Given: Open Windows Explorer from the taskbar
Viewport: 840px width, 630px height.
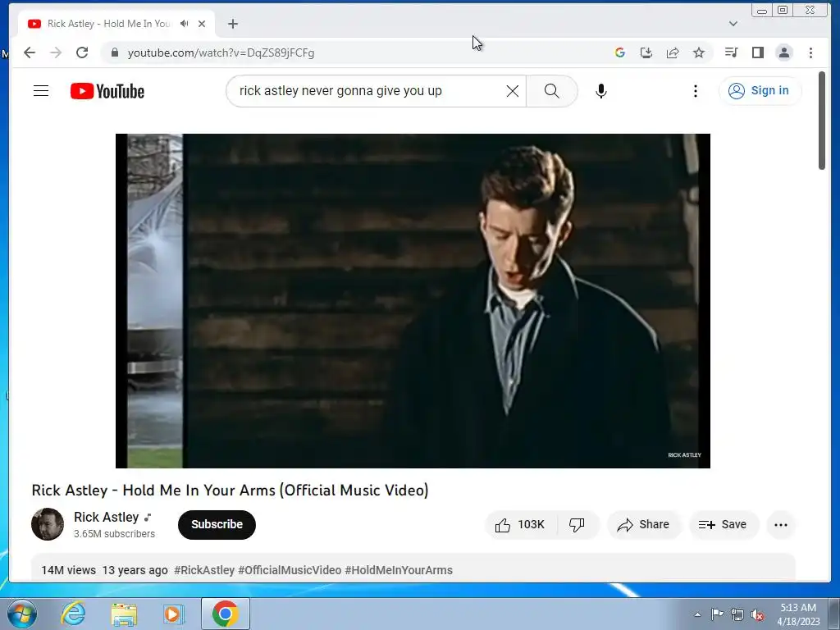Looking at the screenshot, I should click(x=124, y=614).
